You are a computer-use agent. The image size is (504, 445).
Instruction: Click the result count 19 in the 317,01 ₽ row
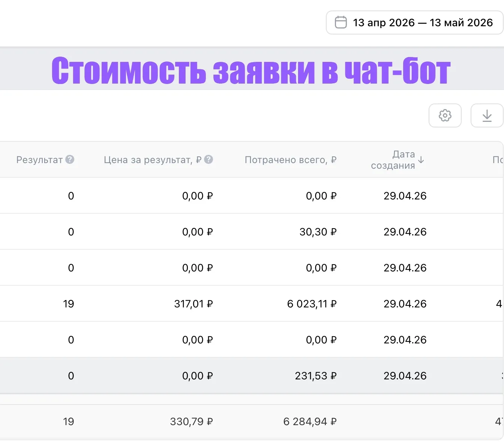[x=69, y=304]
